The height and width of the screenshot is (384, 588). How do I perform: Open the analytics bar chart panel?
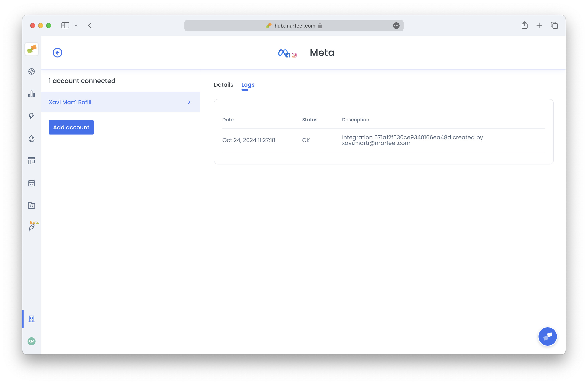pos(31,94)
